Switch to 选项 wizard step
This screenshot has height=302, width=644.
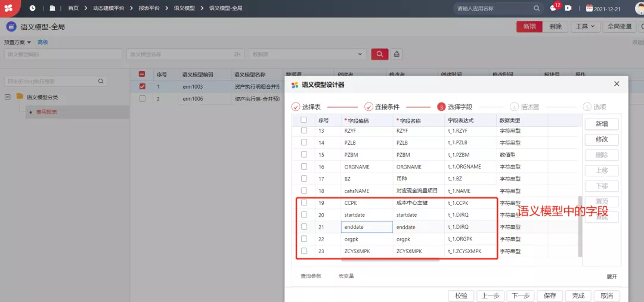click(x=595, y=107)
